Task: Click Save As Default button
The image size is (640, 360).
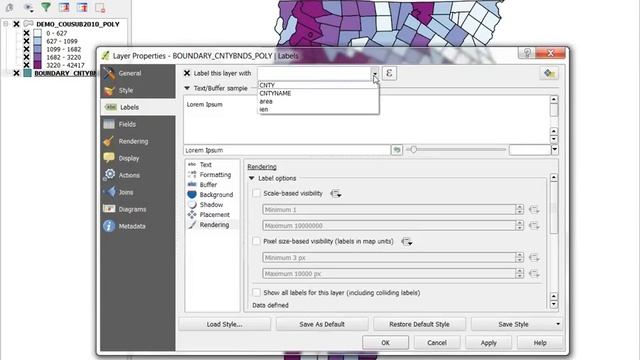Action: [x=322, y=324]
